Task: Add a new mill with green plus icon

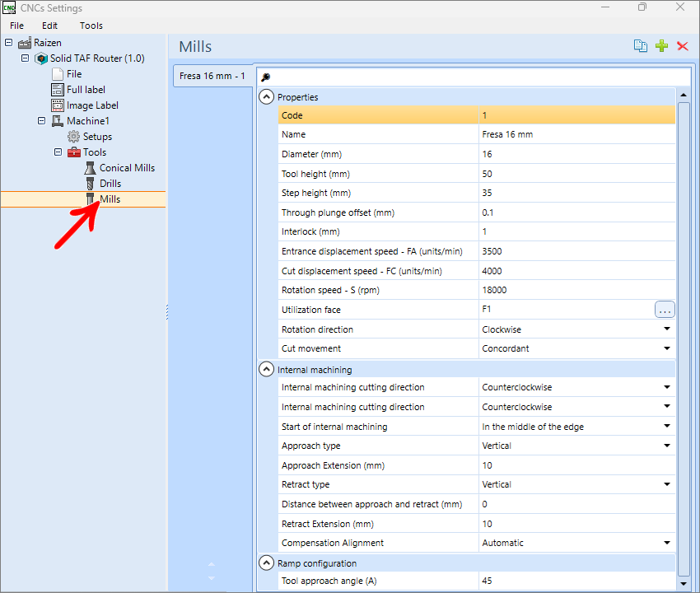Action: (x=661, y=46)
